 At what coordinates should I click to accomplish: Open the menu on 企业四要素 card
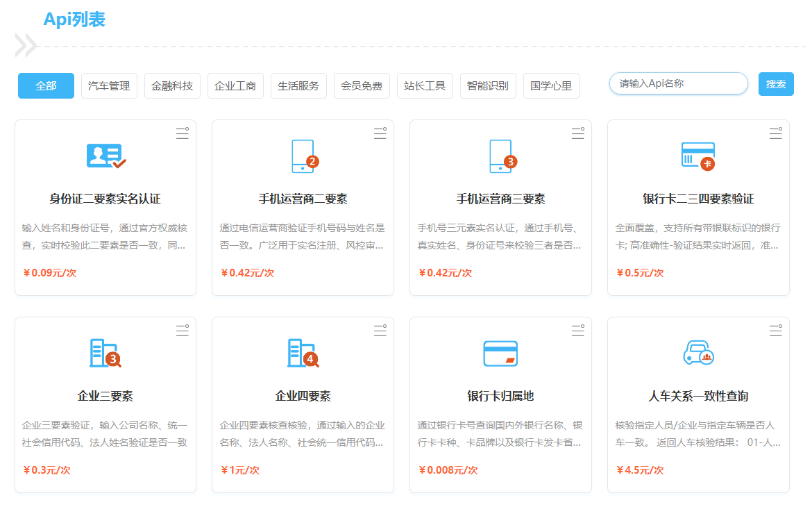tap(380, 331)
